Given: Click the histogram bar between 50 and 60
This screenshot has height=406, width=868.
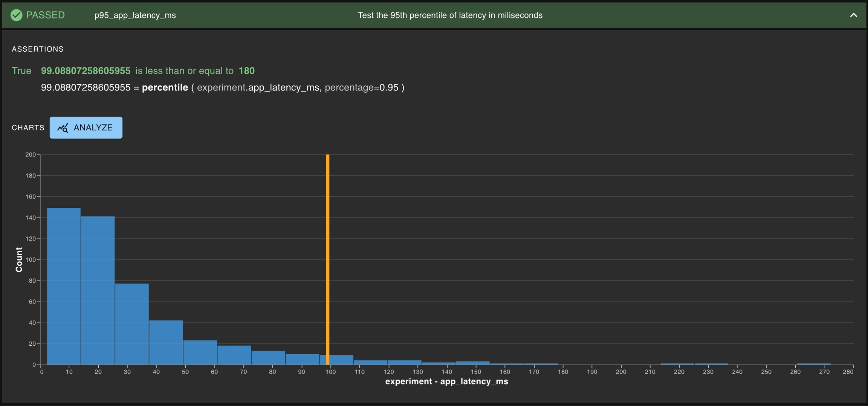Looking at the screenshot, I should click(200, 353).
